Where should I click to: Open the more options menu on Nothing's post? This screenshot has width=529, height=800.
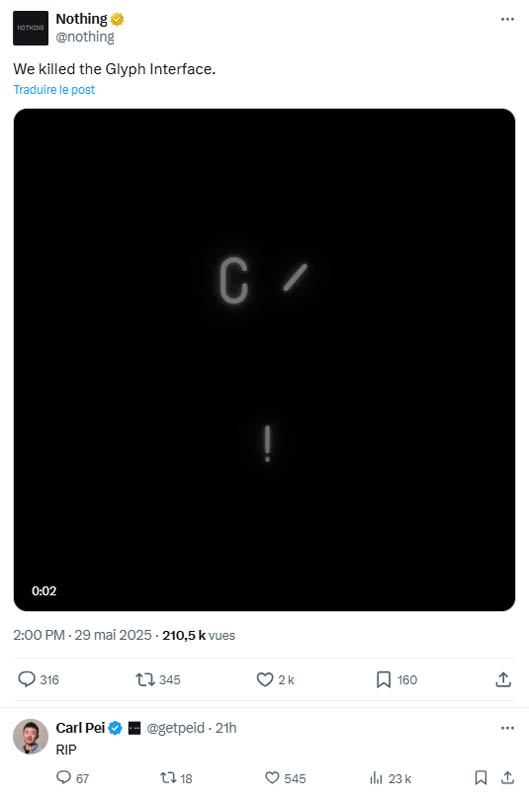point(507,19)
